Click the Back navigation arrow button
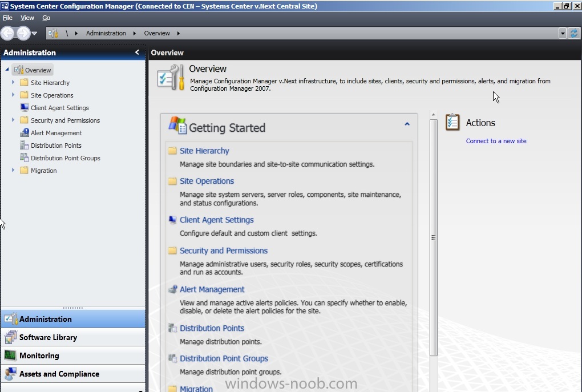The image size is (582, 392). pyautogui.click(x=7, y=34)
